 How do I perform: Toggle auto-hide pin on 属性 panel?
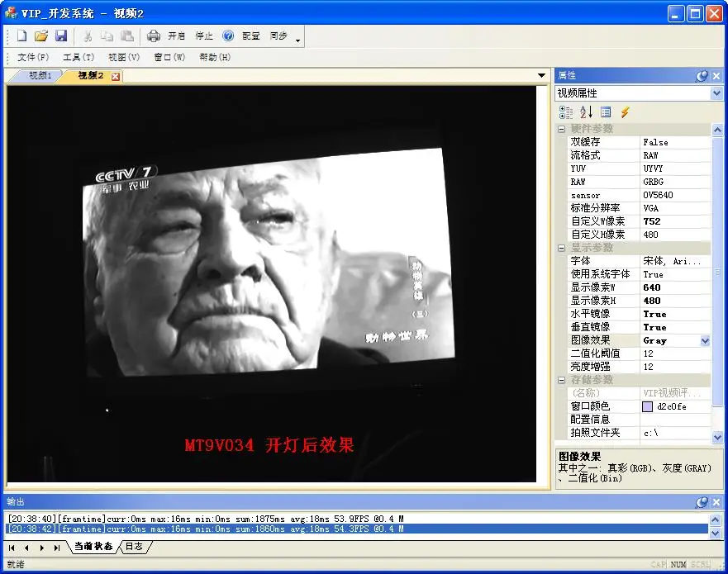tap(702, 76)
